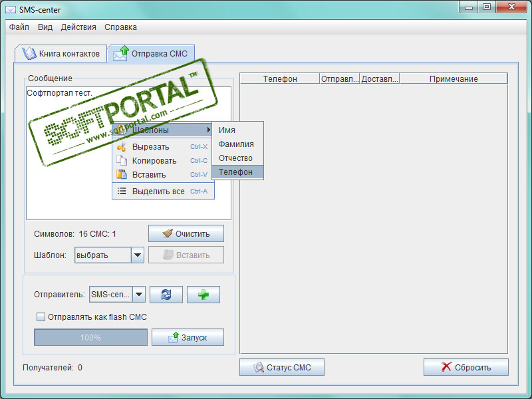The height and width of the screenshot is (399, 532).
Task: Click the Получателей: 0 status text
Action: pos(53,368)
